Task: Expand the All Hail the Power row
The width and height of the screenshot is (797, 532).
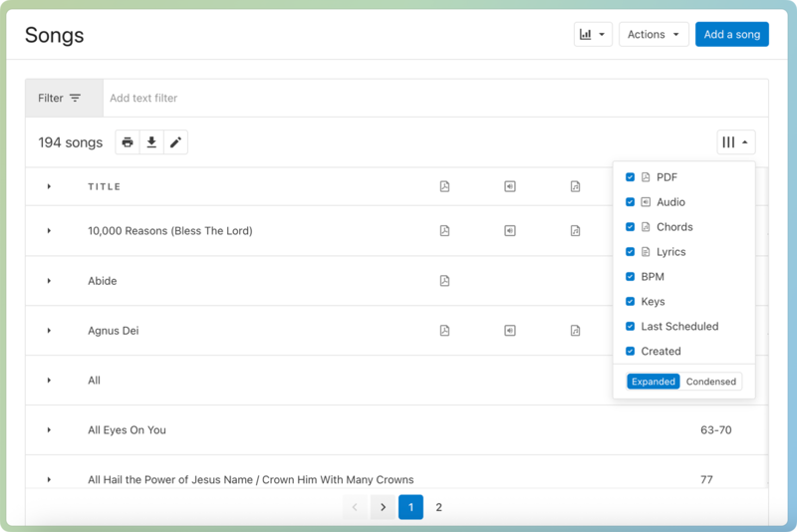Action: 49,479
